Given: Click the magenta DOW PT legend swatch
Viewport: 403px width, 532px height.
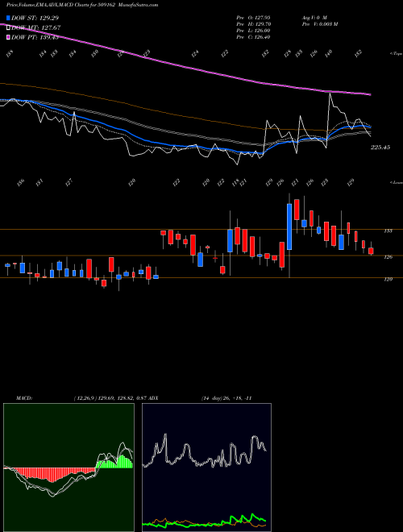Looking at the screenshot, I should tap(8, 37).
